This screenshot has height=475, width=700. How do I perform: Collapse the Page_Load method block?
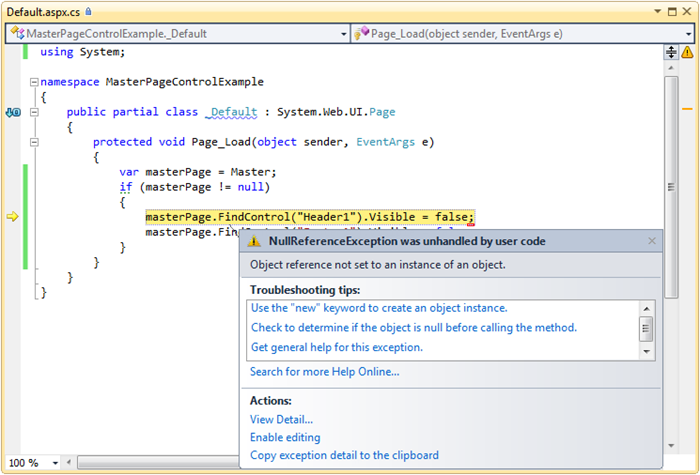[34, 142]
